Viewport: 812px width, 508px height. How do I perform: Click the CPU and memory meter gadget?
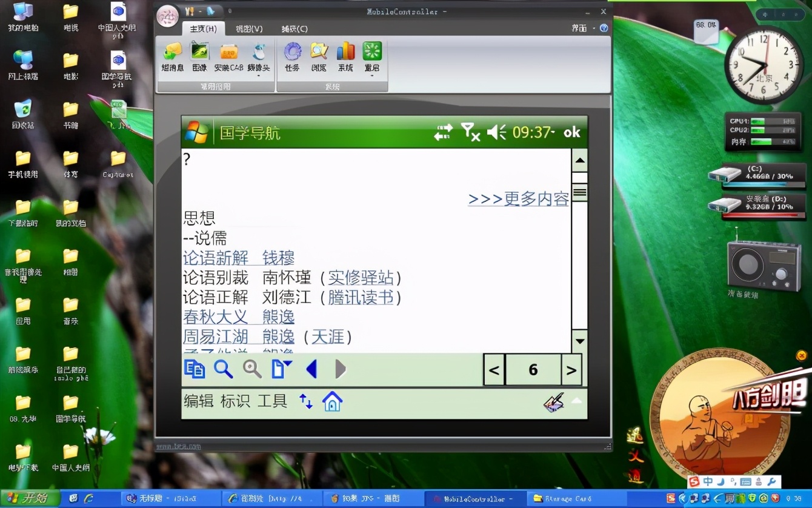[x=764, y=131]
